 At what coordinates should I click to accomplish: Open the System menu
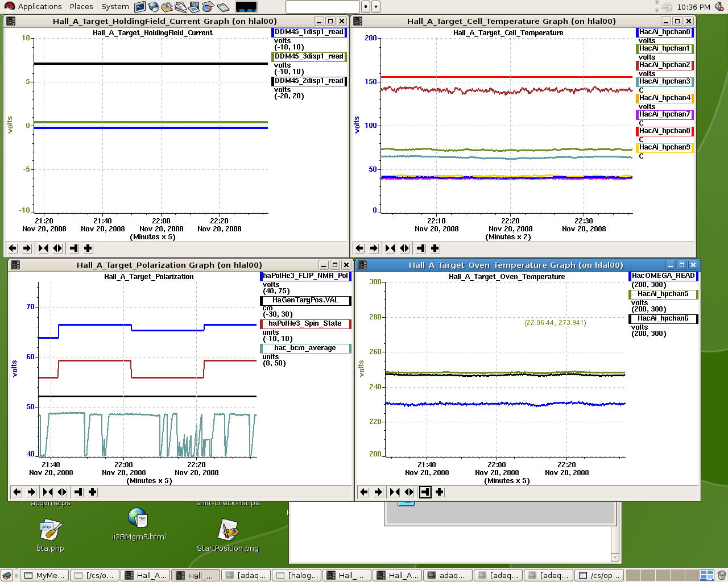click(115, 7)
